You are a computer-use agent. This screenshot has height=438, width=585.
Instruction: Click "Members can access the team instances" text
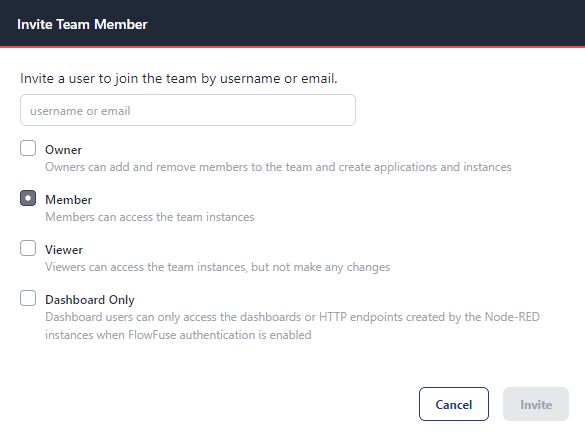coord(150,217)
